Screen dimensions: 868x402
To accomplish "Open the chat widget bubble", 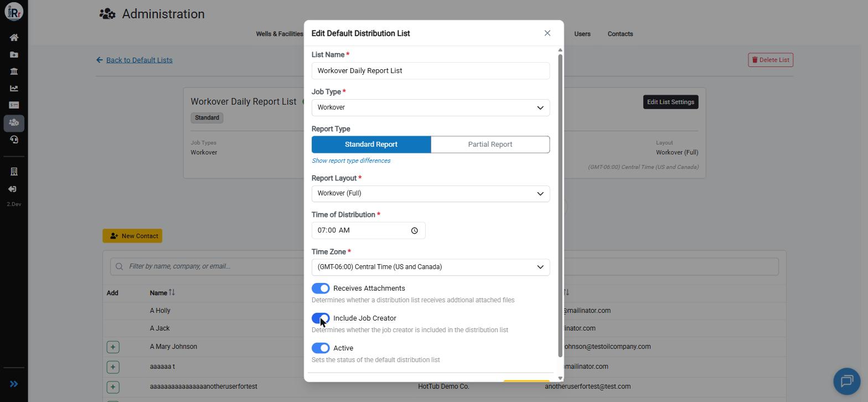I will [847, 380].
